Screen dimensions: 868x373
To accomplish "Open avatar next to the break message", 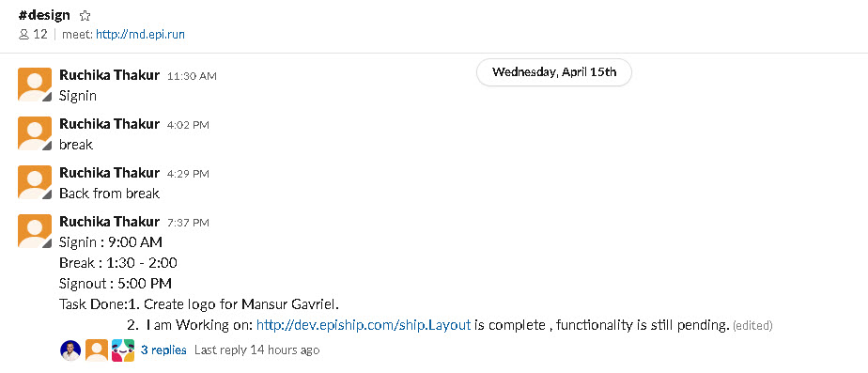I will click(35, 133).
